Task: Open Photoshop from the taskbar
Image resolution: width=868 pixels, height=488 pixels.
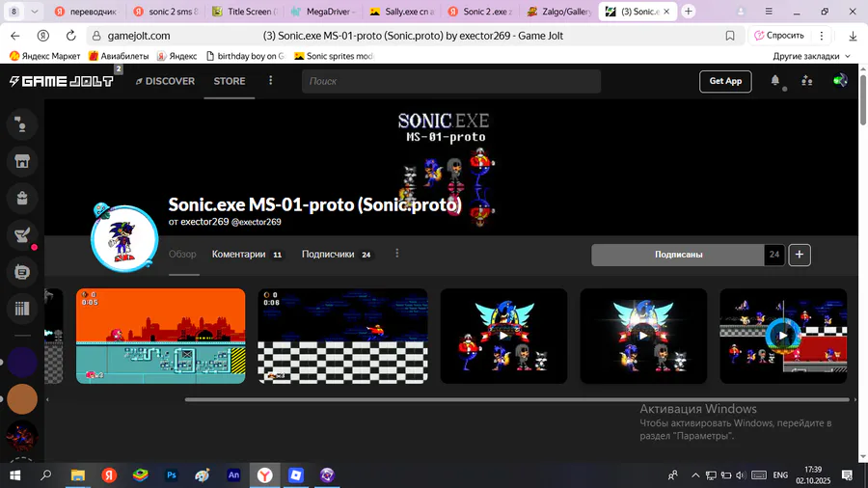Action: (x=172, y=475)
